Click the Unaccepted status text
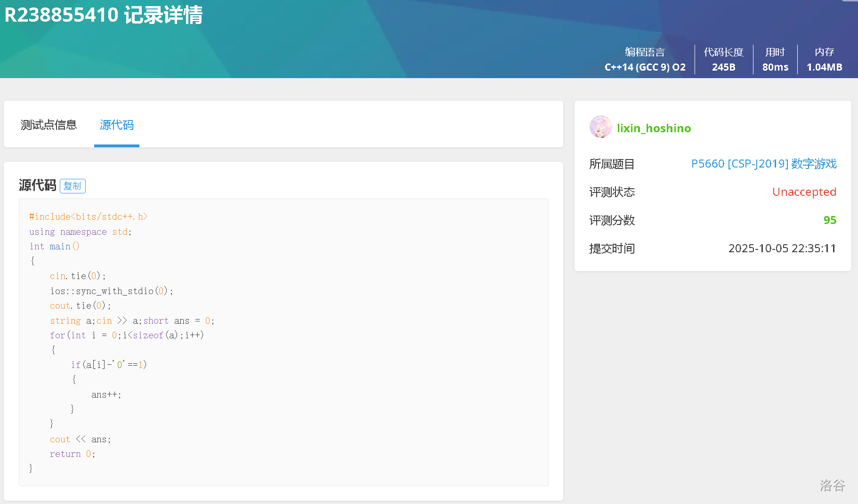The height and width of the screenshot is (504, 858). pyautogui.click(x=804, y=192)
